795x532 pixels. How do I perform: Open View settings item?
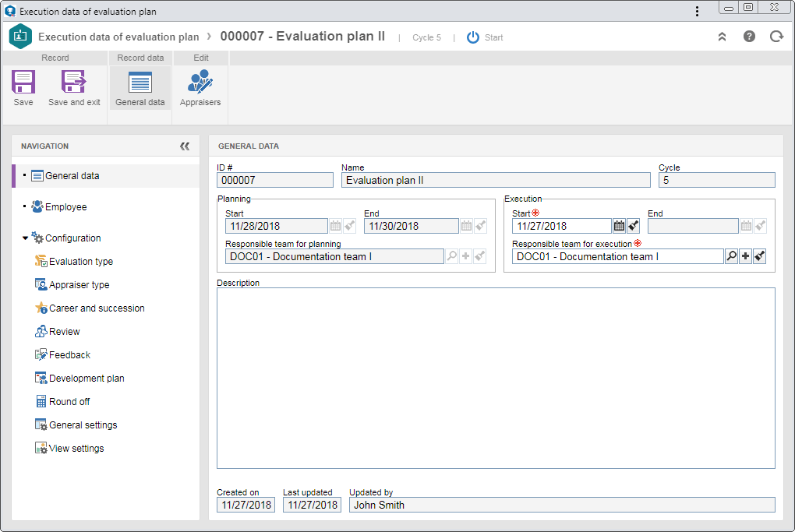tap(69, 448)
